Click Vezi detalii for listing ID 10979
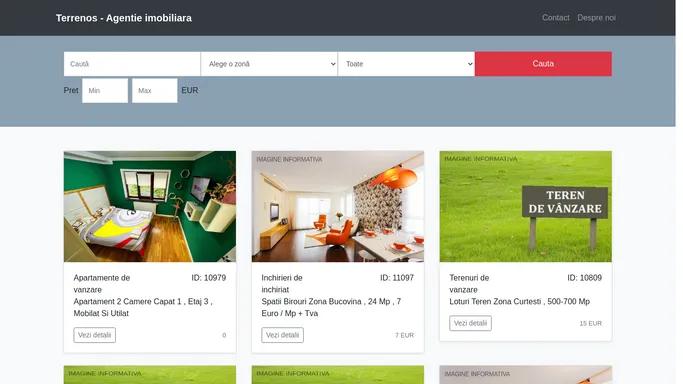This screenshot has height=384, width=683. tap(95, 335)
